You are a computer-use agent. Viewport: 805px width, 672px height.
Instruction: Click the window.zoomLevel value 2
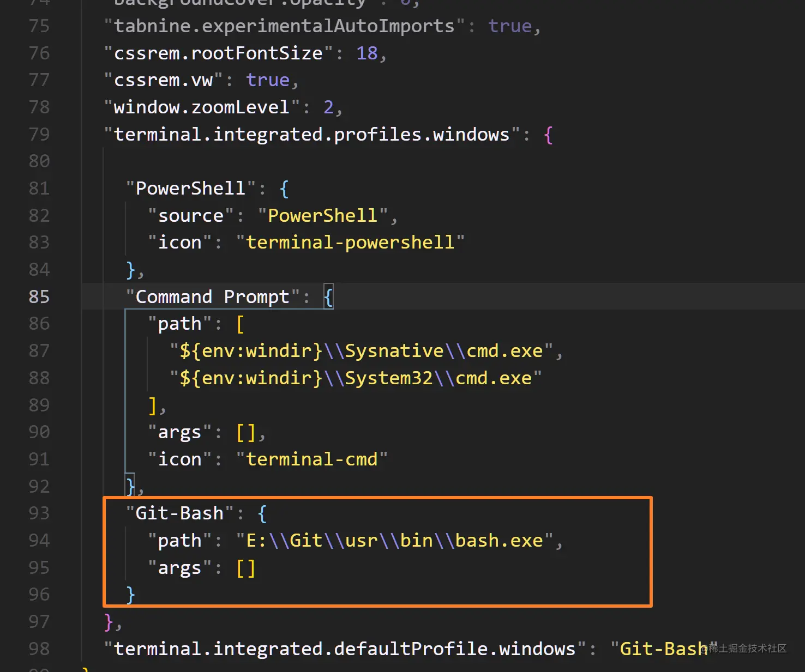coord(329,107)
